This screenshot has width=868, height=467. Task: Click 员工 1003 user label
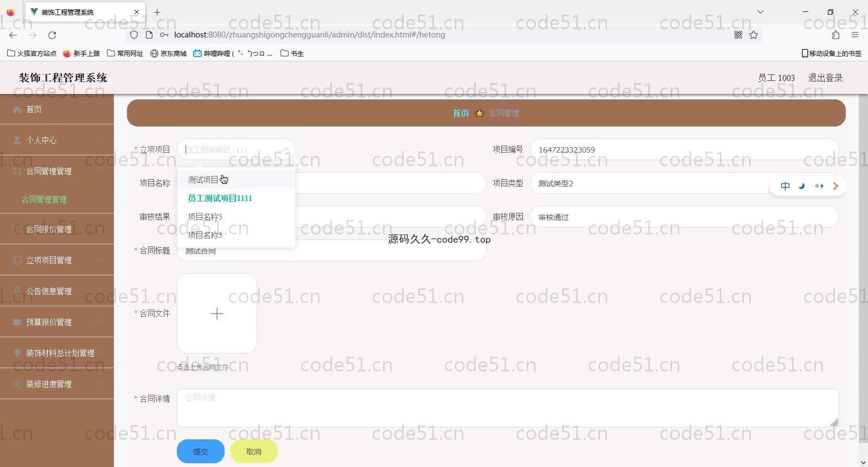(776, 78)
